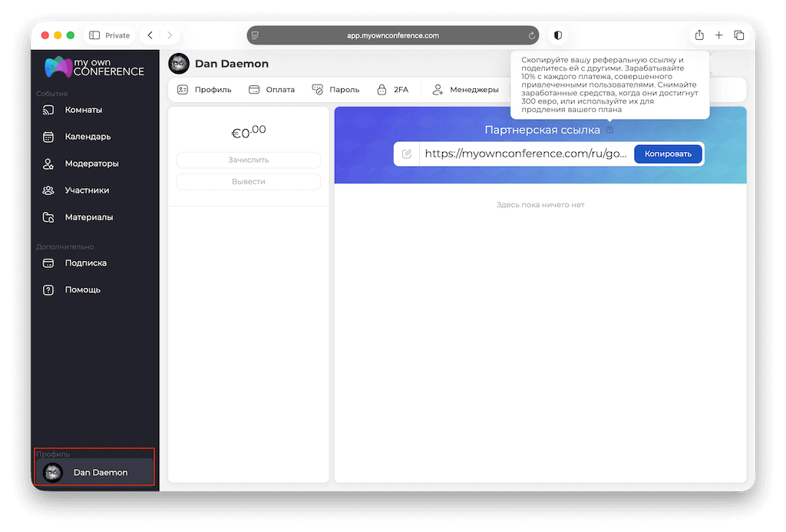Go to Модераторы in sidebar
The image size is (786, 532).
pos(91,164)
